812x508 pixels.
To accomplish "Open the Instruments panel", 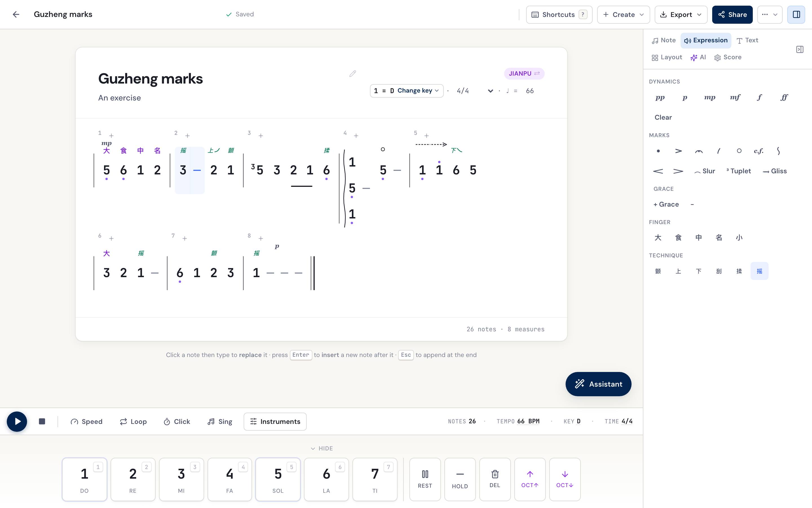I will [x=275, y=421].
